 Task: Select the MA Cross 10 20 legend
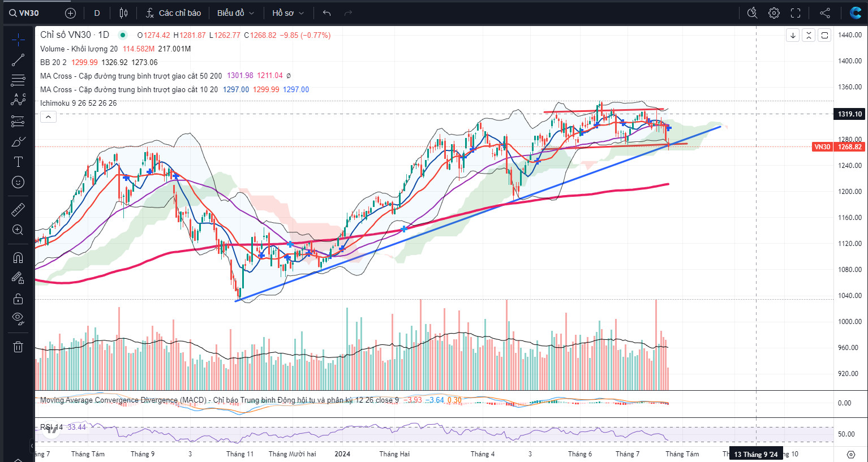(129, 89)
